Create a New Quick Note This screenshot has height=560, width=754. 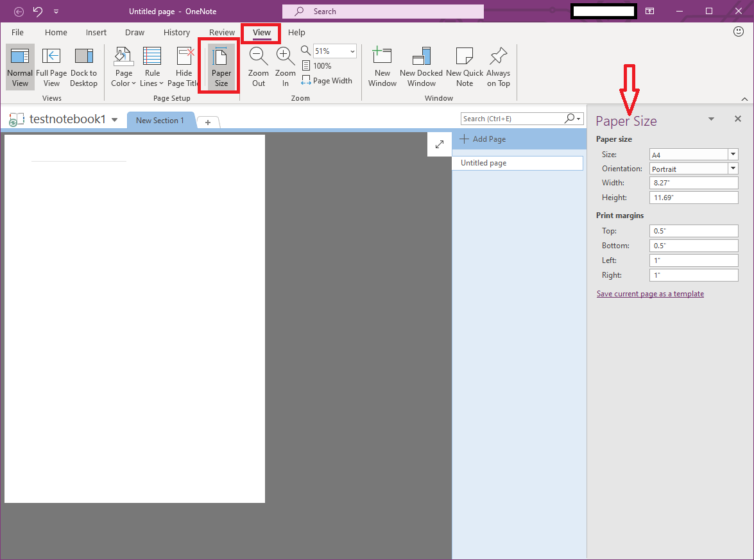465,67
